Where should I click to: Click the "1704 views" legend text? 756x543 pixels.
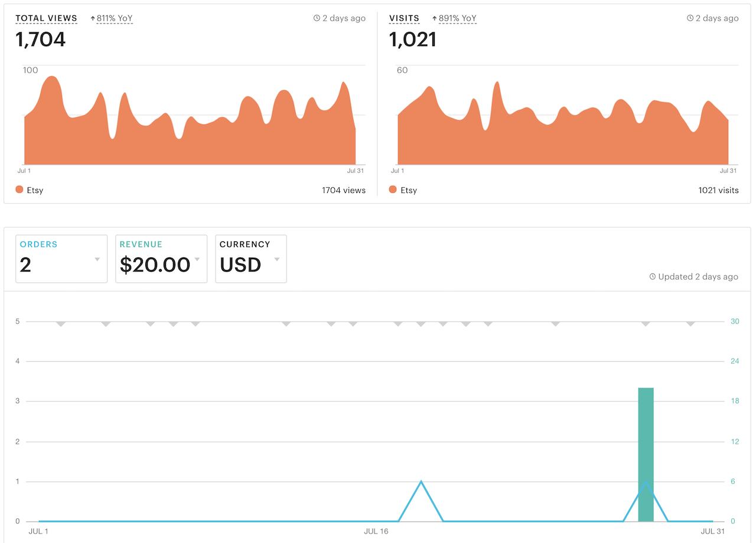pos(344,190)
